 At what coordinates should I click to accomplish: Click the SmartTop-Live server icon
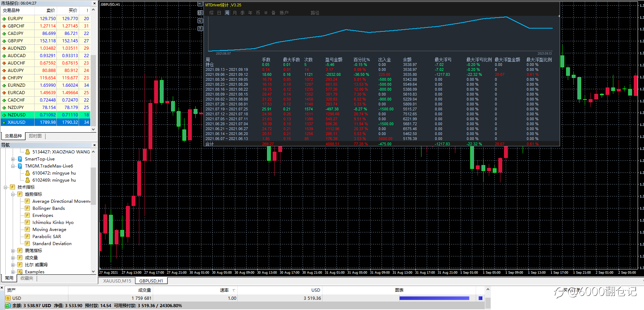20,159
